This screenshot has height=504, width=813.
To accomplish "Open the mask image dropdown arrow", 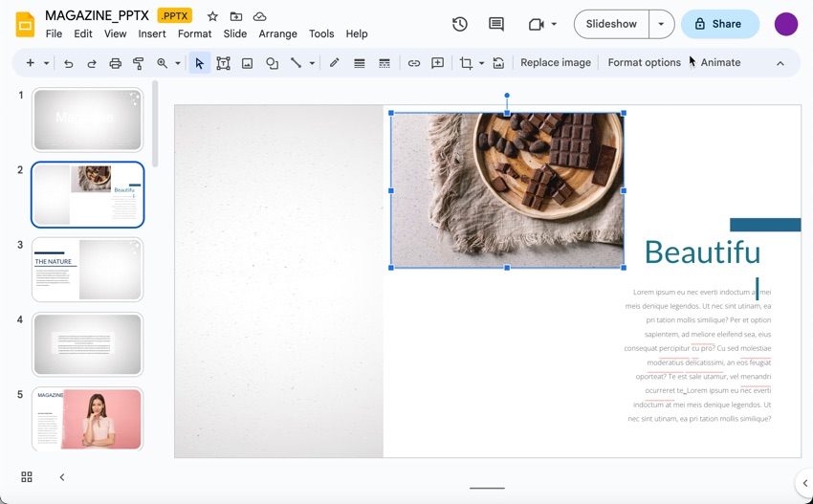I will (x=481, y=63).
